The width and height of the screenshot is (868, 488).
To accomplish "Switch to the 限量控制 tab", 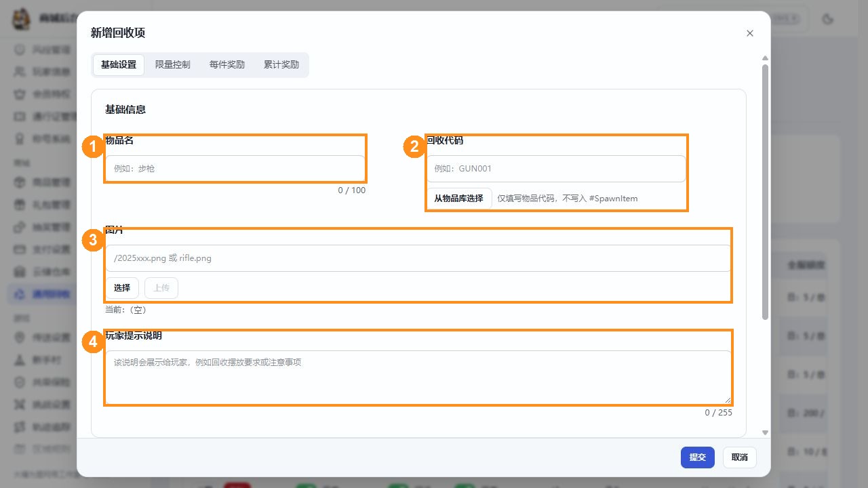I will [x=173, y=65].
